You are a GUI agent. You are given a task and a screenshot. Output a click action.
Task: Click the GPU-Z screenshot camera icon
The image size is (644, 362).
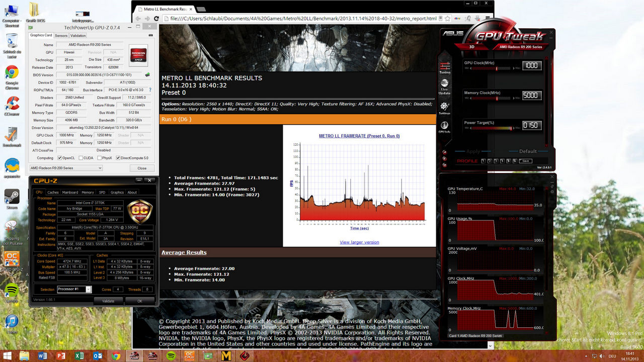point(151,36)
